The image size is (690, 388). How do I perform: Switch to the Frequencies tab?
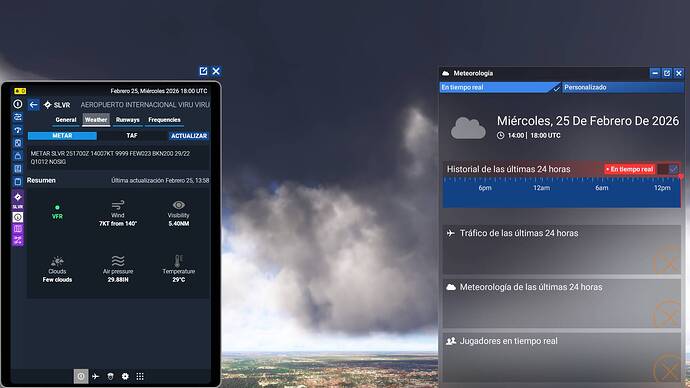coord(164,120)
